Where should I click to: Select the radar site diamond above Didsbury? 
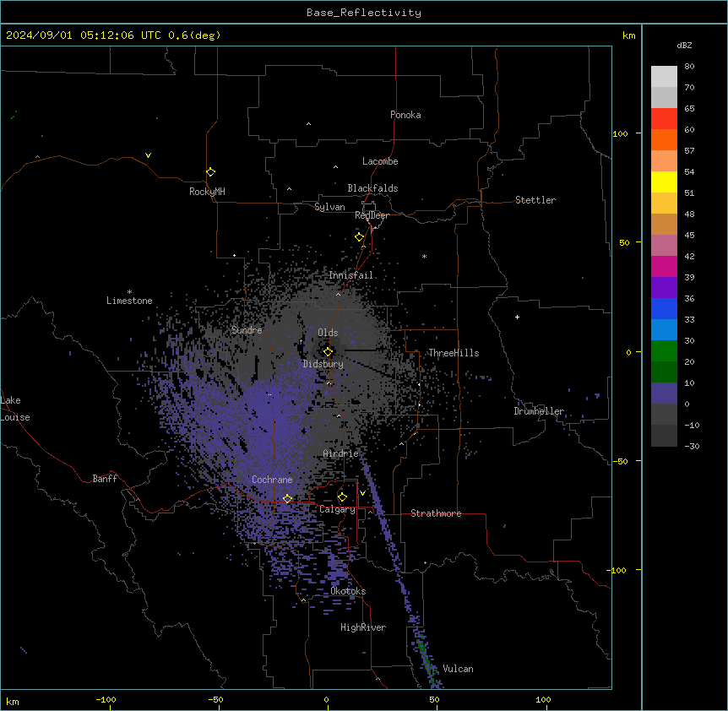click(x=329, y=351)
